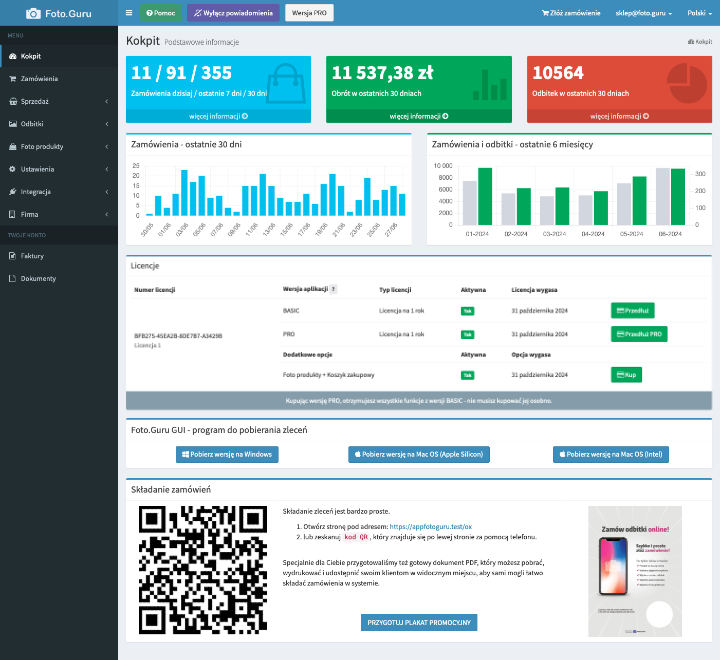Open Integracja in the sidebar

pyautogui.click(x=59, y=192)
